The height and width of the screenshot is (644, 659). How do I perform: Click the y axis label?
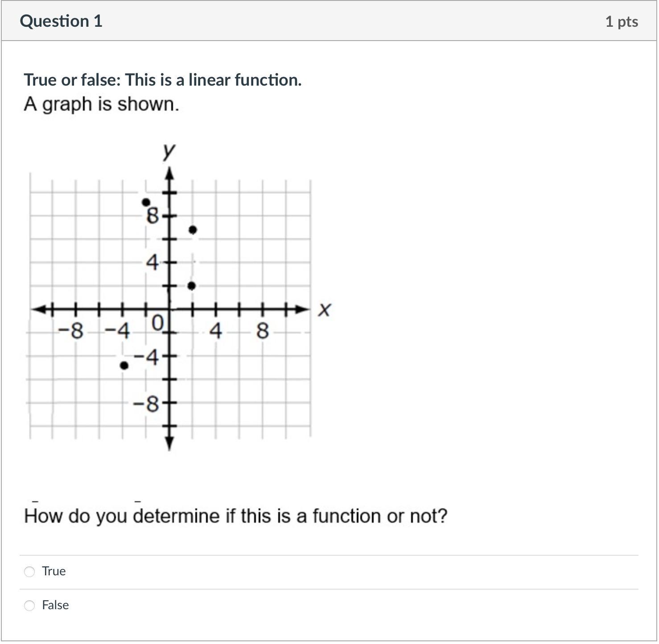(169, 151)
